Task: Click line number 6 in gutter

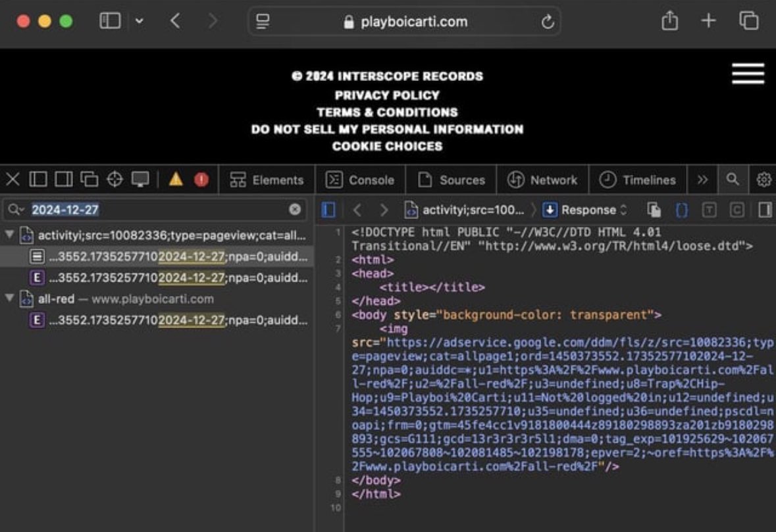Action: click(338, 315)
